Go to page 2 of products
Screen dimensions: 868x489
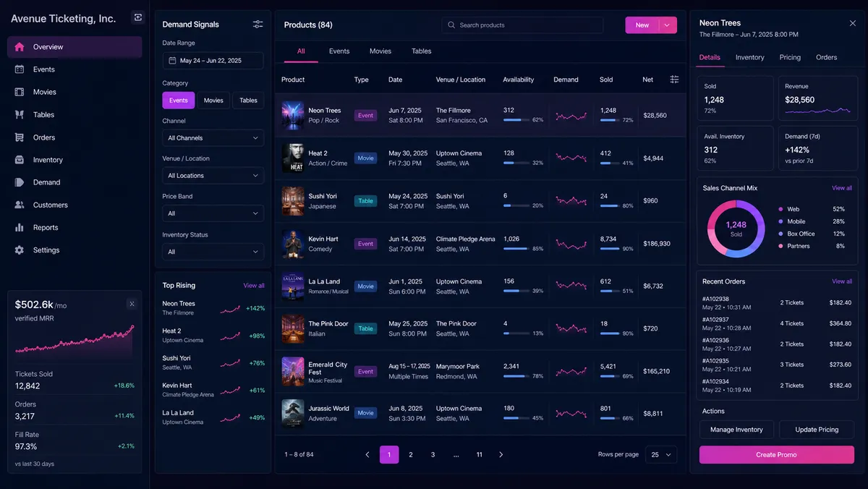point(411,454)
